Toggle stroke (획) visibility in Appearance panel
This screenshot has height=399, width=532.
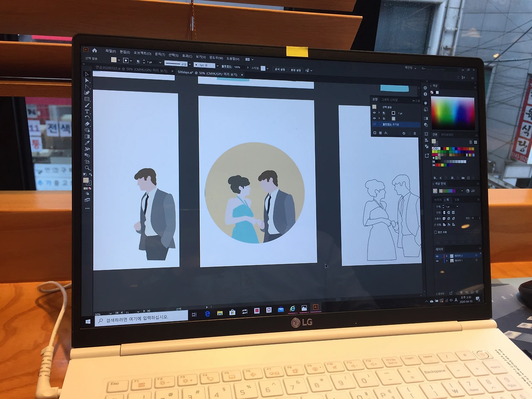374,113
